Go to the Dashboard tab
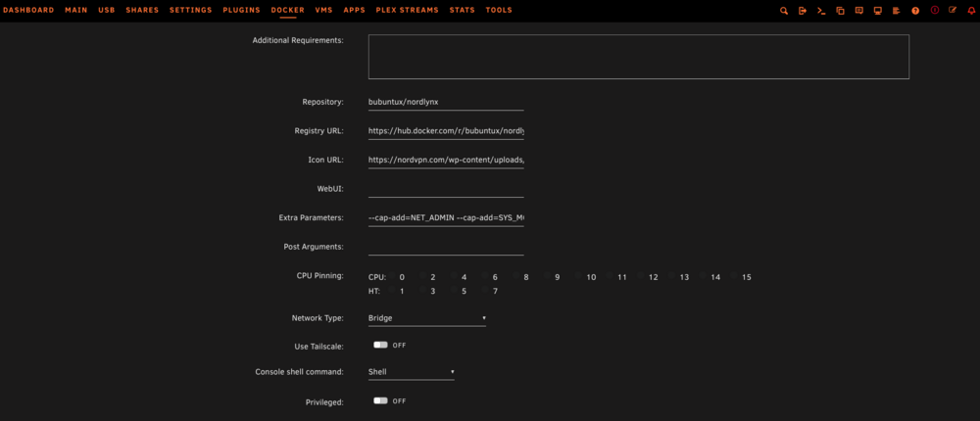Viewport: 980px width, 421px height. [x=28, y=10]
